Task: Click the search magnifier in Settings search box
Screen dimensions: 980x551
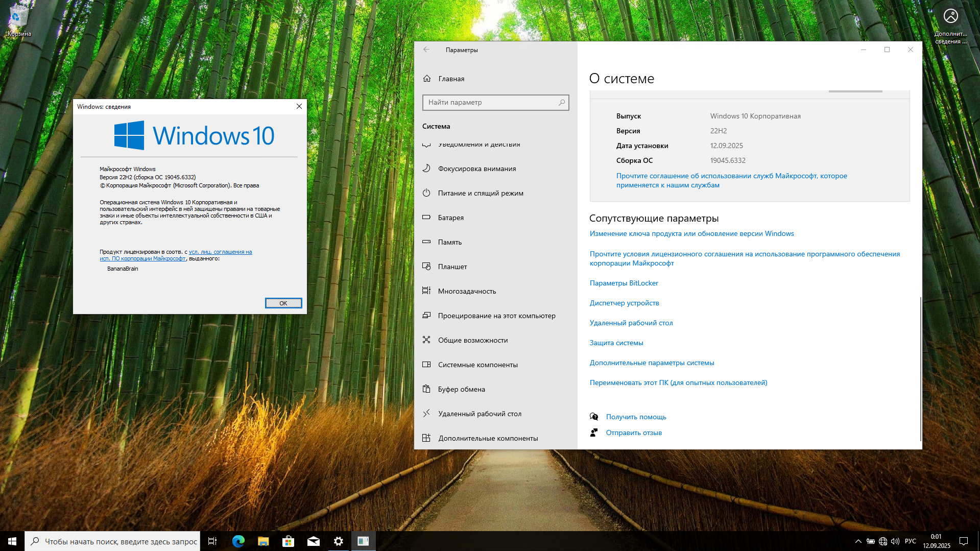Action: [x=562, y=103]
